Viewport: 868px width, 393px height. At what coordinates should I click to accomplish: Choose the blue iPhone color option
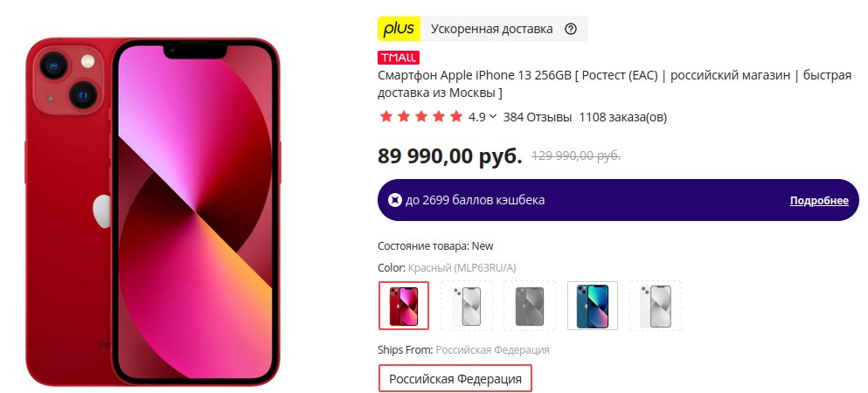(593, 306)
